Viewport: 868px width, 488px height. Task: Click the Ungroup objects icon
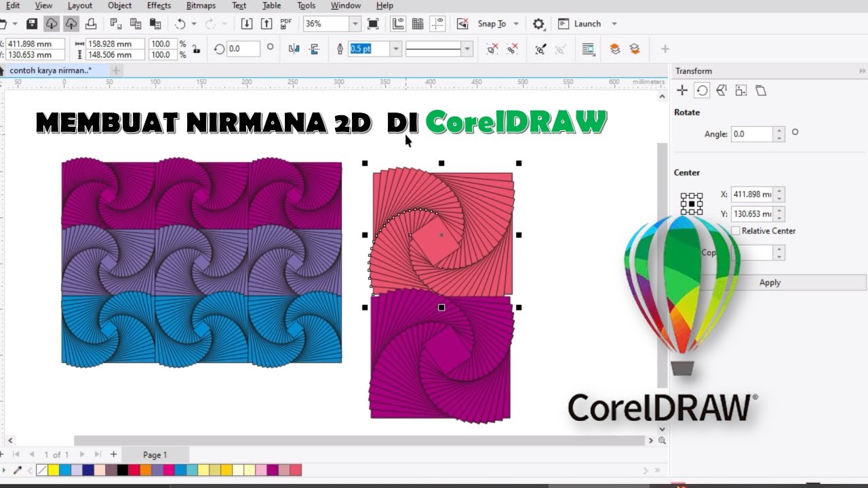click(492, 49)
